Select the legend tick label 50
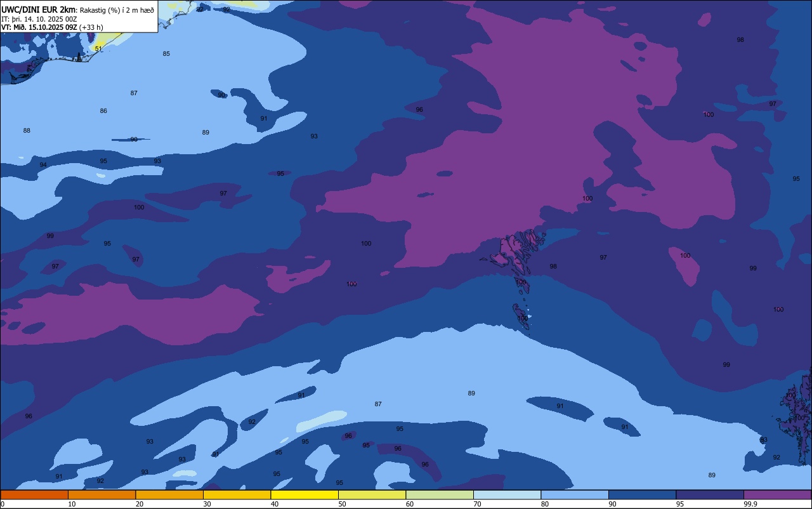The width and height of the screenshot is (812, 509). 342,504
